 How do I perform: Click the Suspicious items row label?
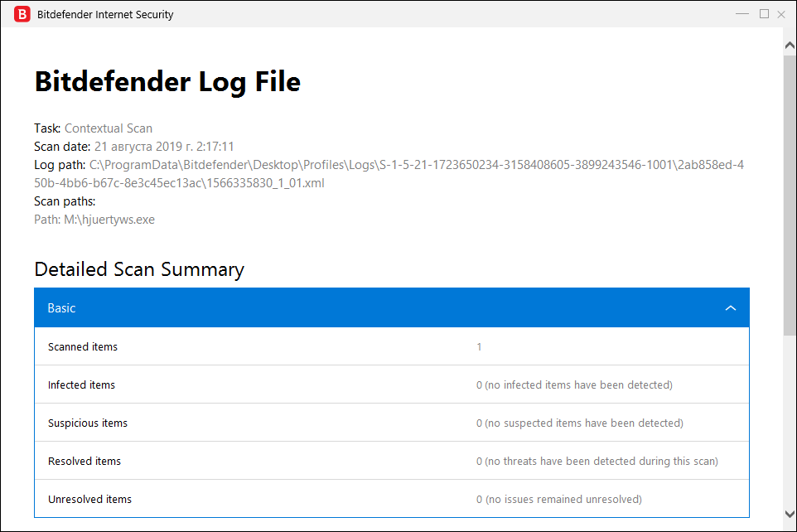pos(88,423)
